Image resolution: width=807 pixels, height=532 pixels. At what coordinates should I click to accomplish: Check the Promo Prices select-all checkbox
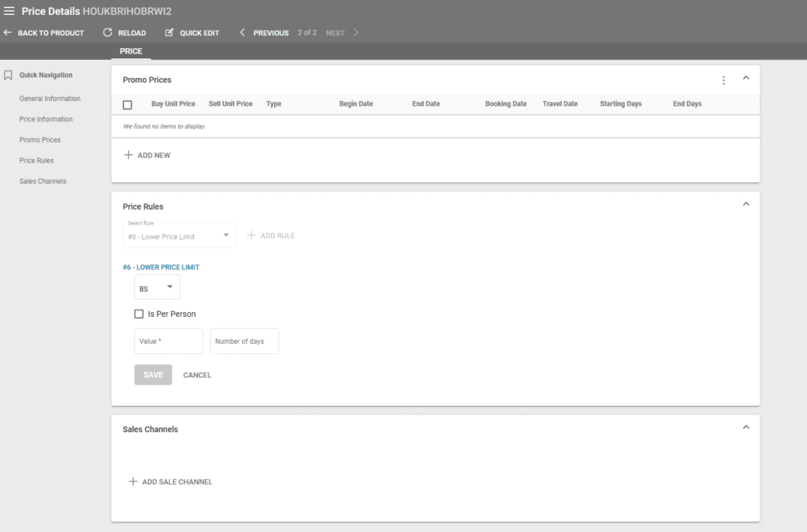point(128,105)
